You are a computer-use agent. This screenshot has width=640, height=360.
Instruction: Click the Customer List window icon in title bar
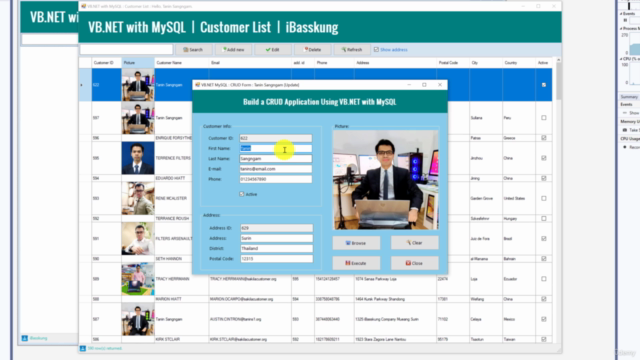pyautogui.click(x=84, y=6)
